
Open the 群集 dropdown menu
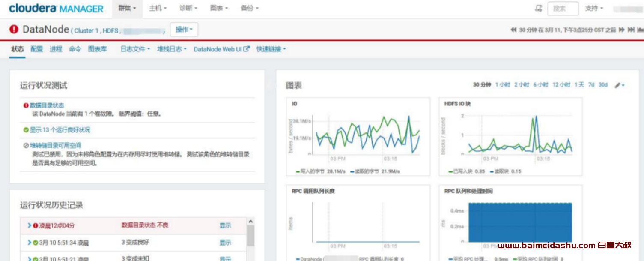[x=127, y=8]
